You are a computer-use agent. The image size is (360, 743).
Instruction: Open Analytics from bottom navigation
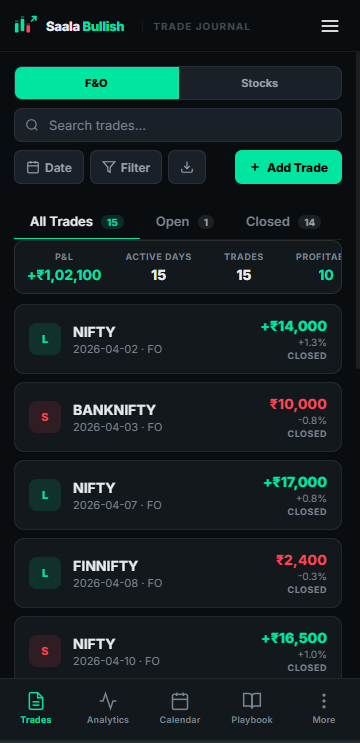coord(108,708)
